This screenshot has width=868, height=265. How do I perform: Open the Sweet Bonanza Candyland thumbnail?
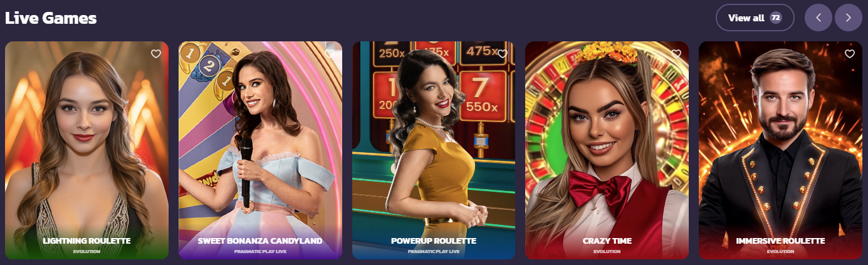[260, 150]
